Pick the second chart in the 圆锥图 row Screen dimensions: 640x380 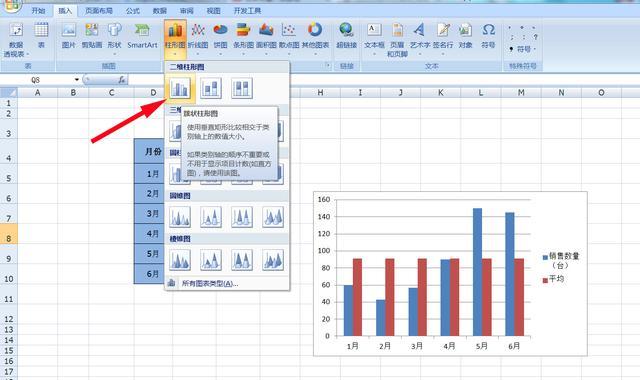(211, 217)
